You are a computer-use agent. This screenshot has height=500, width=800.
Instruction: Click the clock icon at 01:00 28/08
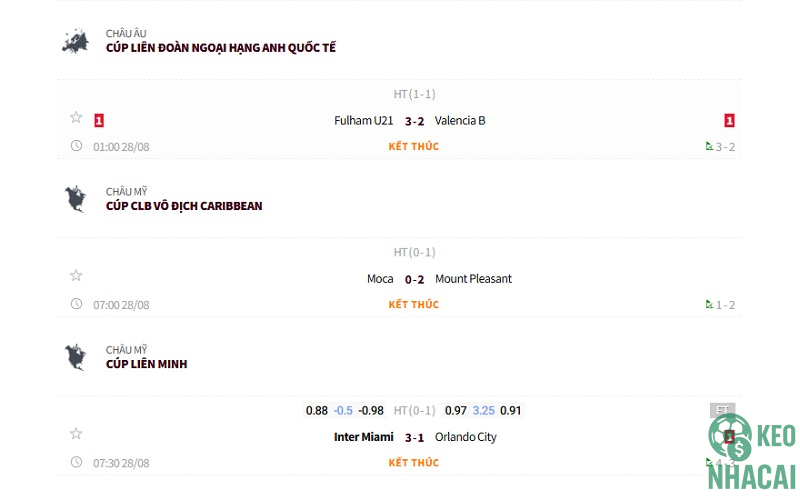76,146
